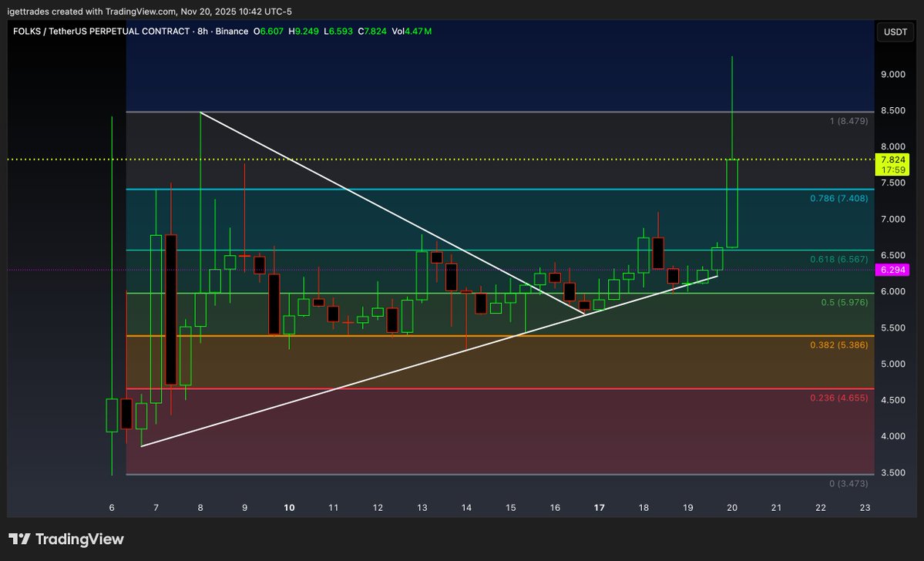Image resolution: width=924 pixels, height=561 pixels.
Task: Click the Vol 4.47M volume value
Action: click(411, 32)
